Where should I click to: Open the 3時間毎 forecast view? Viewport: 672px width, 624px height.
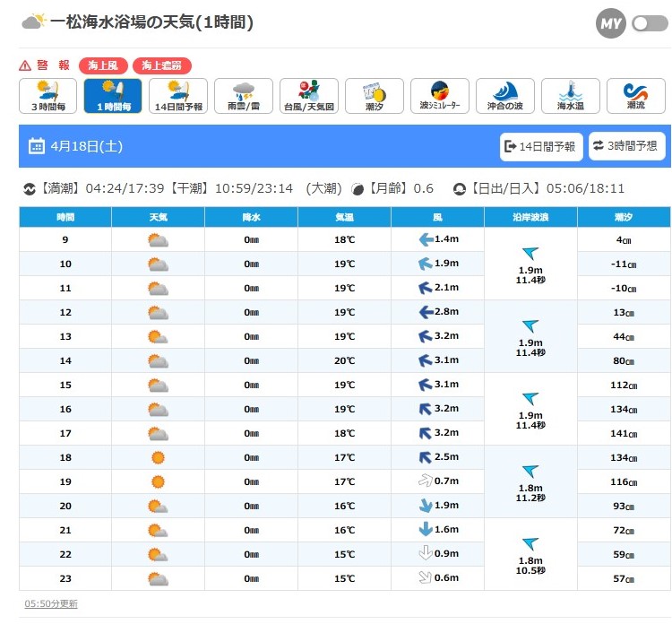pos(48,96)
